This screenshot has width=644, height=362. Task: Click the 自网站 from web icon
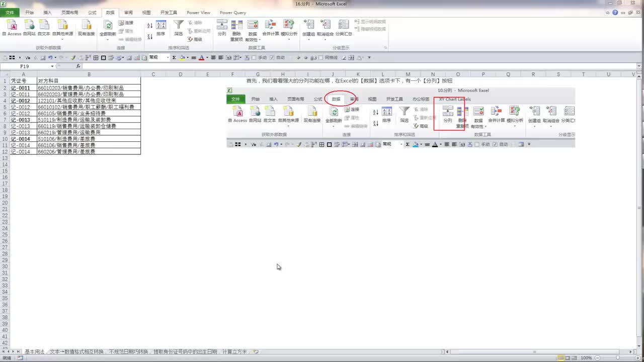pos(29,28)
